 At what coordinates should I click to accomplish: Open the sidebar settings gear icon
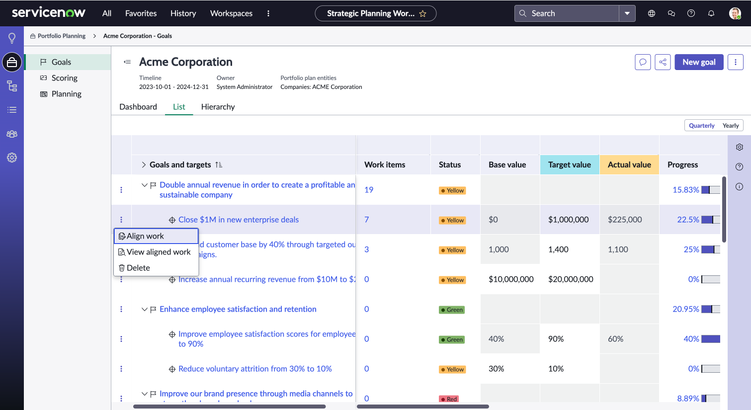point(12,158)
